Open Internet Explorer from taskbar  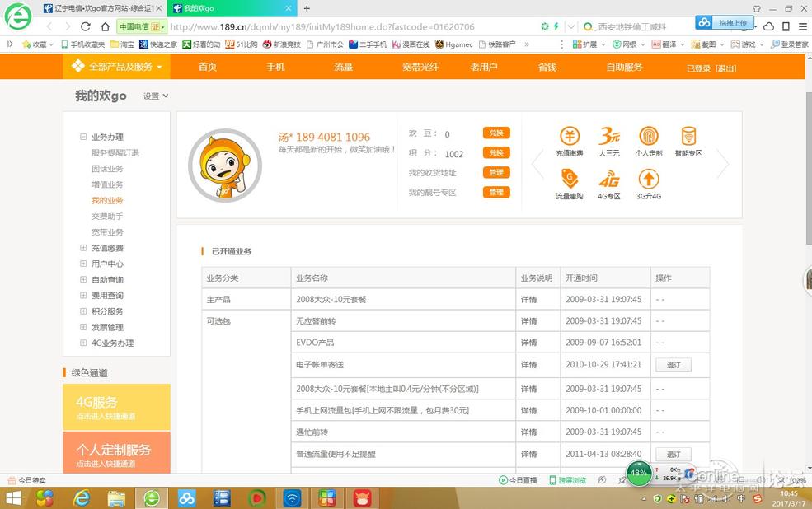pyautogui.click(x=82, y=498)
